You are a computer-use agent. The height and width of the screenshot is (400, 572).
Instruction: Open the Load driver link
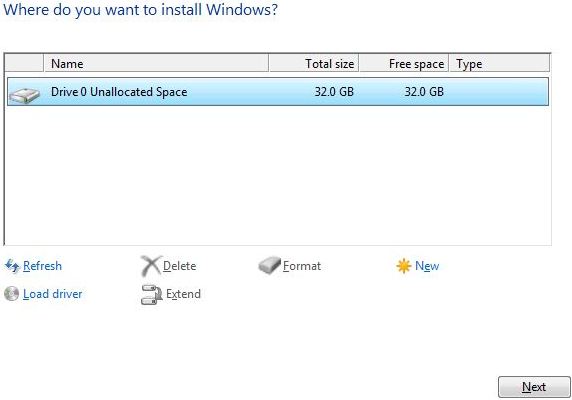tap(53, 294)
